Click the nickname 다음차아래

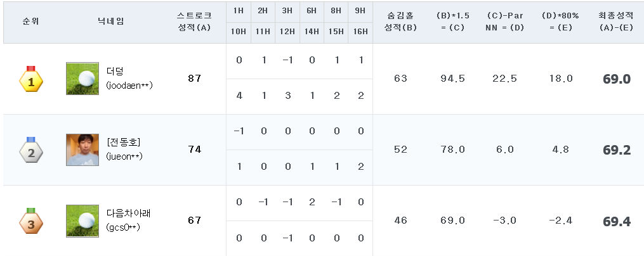click(129, 214)
